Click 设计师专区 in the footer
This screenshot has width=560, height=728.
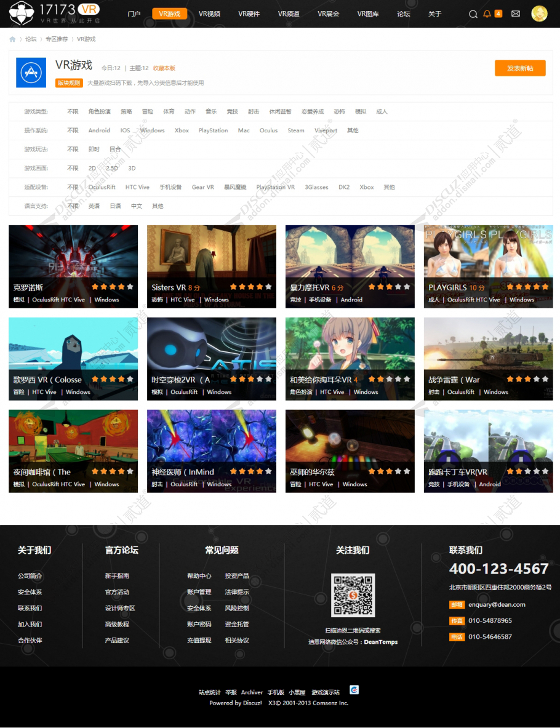coord(120,608)
